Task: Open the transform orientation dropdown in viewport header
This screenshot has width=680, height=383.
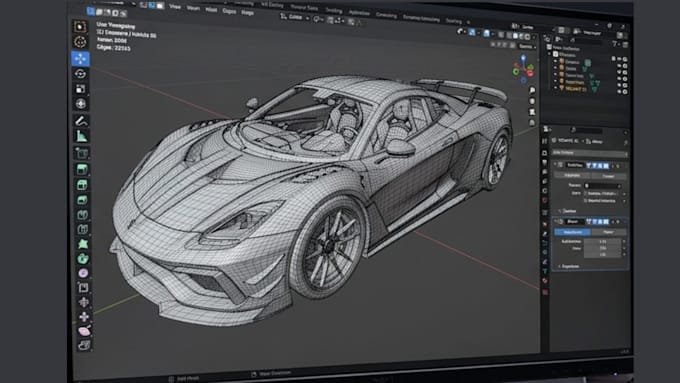Action: coord(295,17)
